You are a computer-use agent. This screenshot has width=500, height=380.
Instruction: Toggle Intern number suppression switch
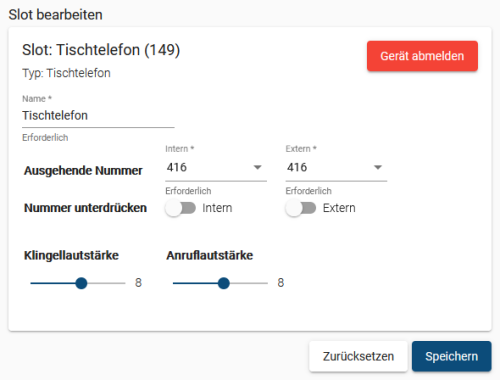(x=180, y=208)
